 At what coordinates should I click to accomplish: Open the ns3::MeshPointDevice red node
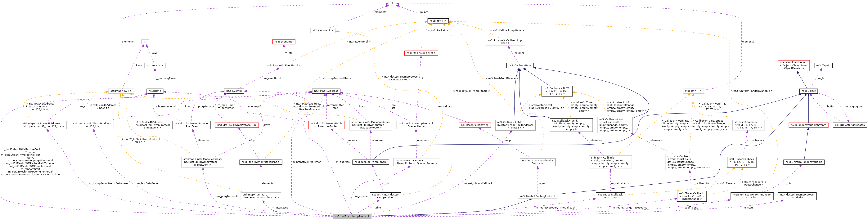[x=474, y=125]
